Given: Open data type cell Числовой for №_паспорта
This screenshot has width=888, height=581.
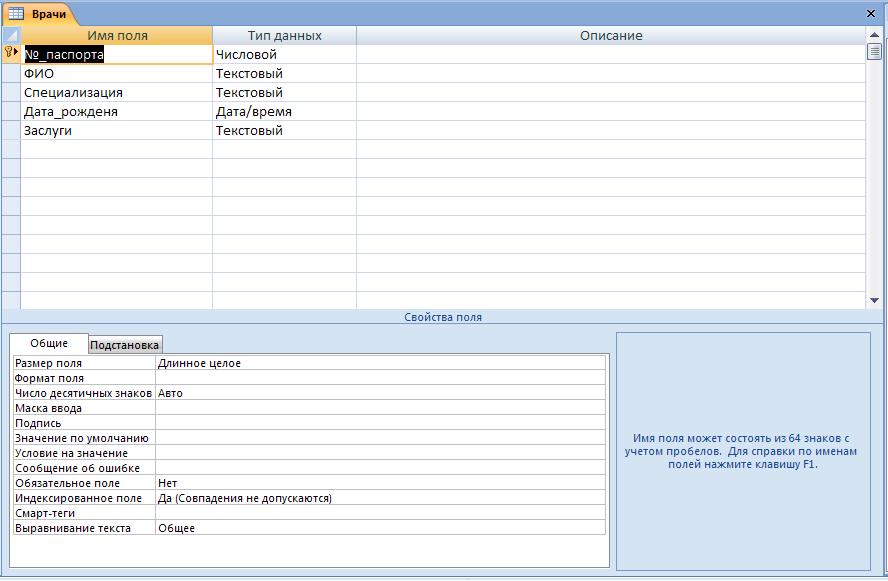Looking at the screenshot, I should 284,54.
